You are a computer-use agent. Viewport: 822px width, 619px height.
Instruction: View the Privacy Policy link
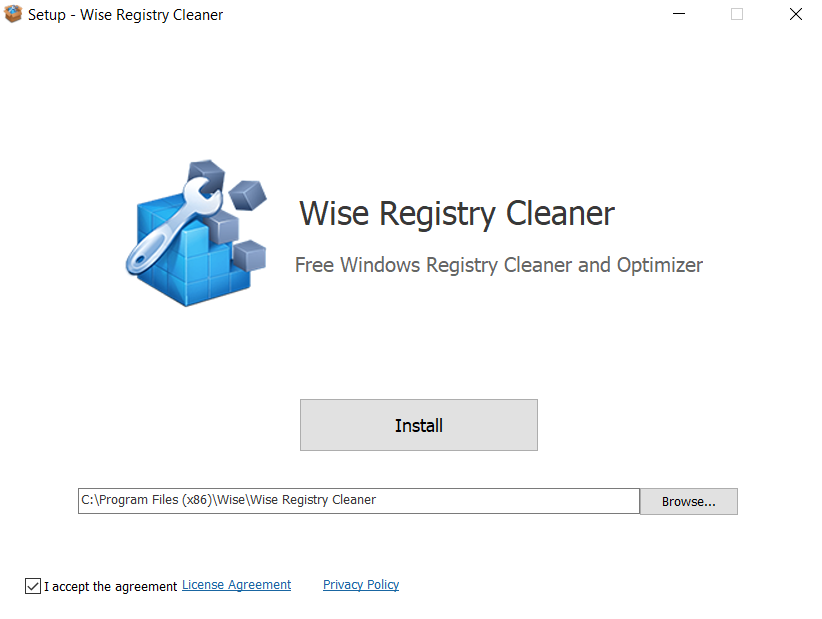click(361, 584)
